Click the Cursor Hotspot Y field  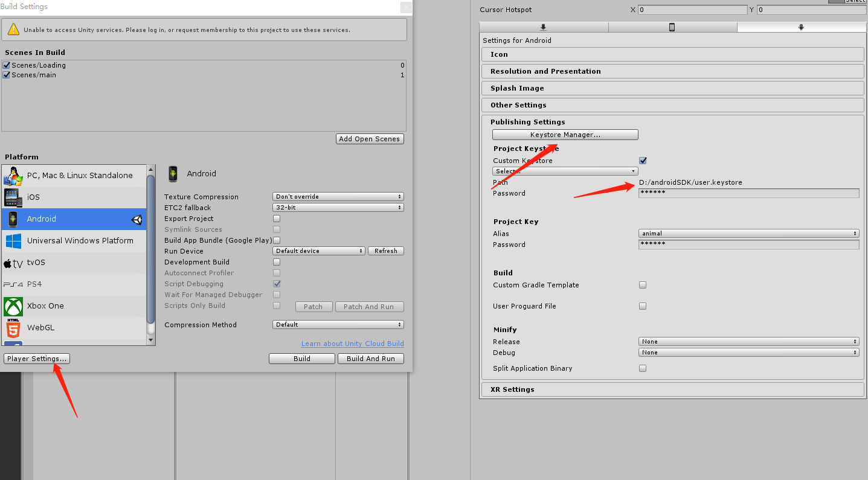click(811, 10)
